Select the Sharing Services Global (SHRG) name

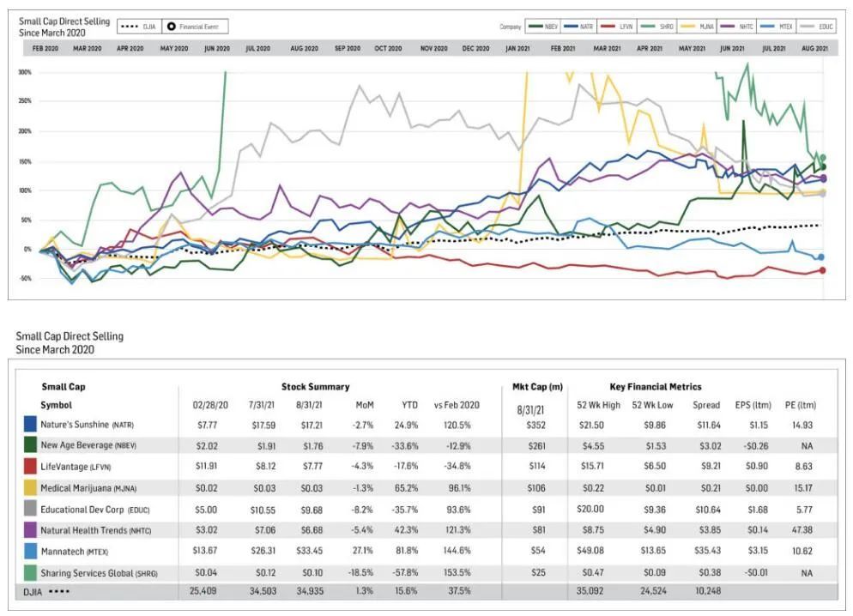tap(99, 573)
